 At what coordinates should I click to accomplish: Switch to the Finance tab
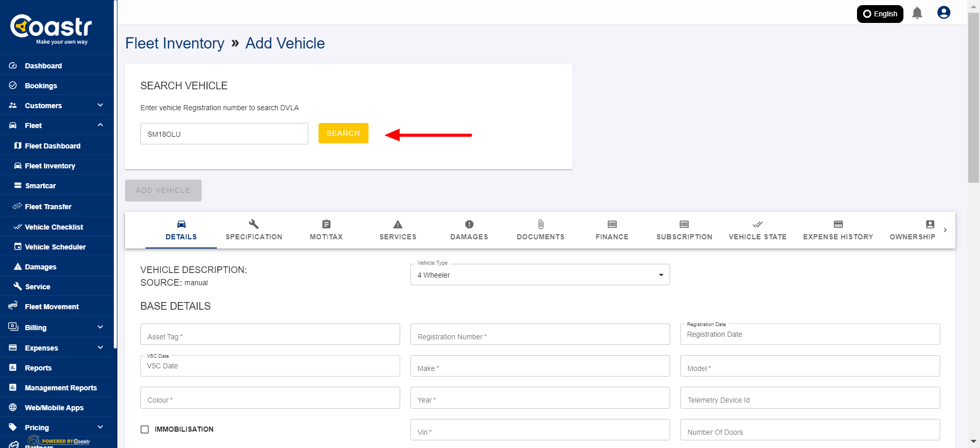(x=612, y=230)
